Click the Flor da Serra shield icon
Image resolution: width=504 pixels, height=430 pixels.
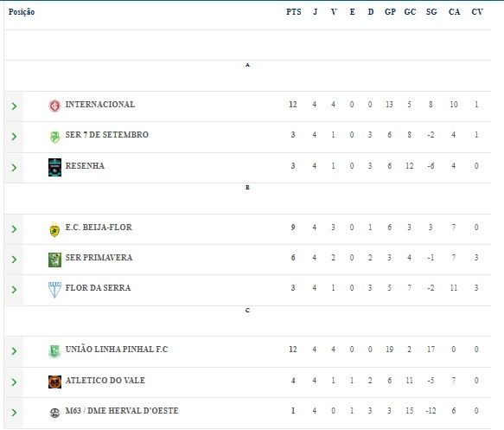pos(54,290)
